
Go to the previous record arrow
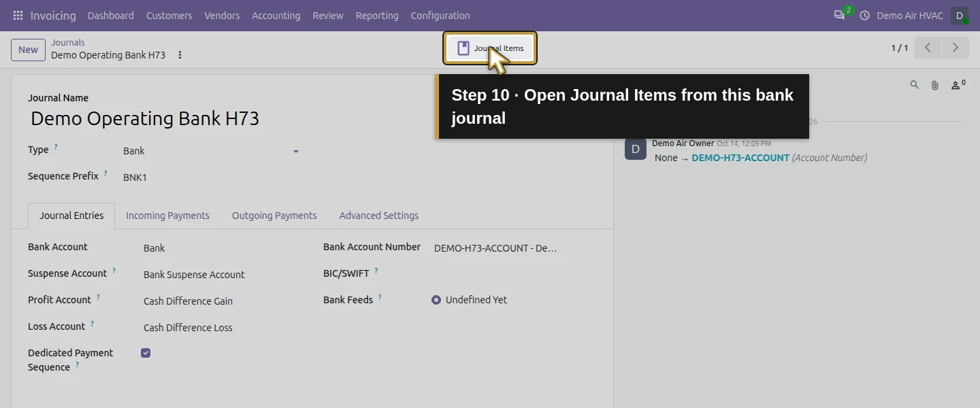(928, 48)
